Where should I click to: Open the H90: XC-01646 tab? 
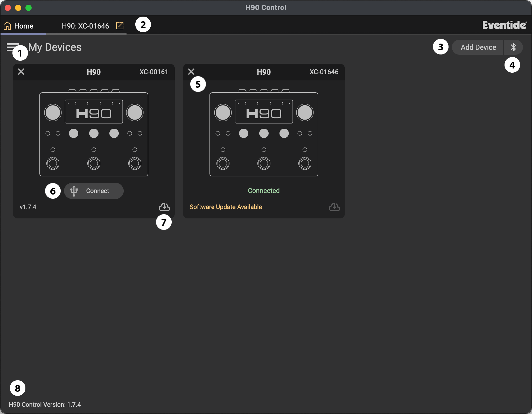85,26
